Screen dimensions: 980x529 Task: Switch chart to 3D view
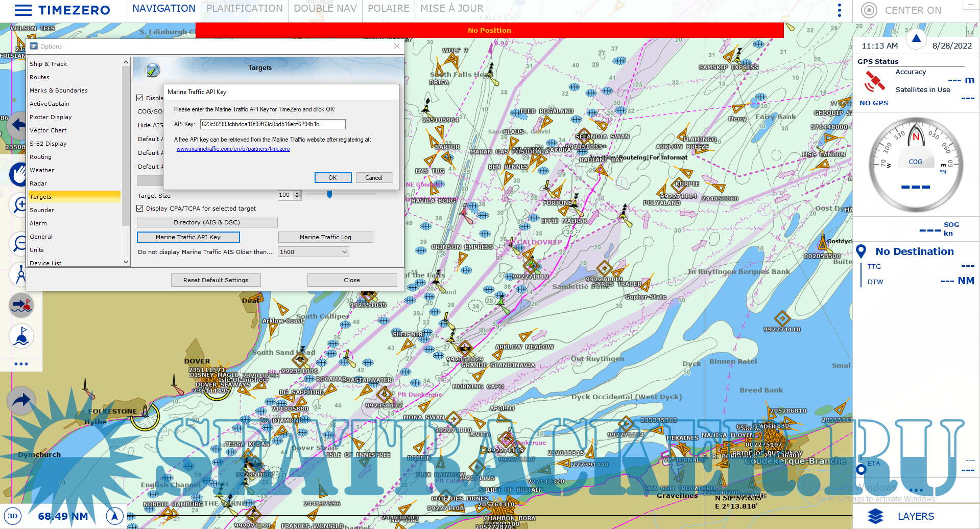[13, 516]
